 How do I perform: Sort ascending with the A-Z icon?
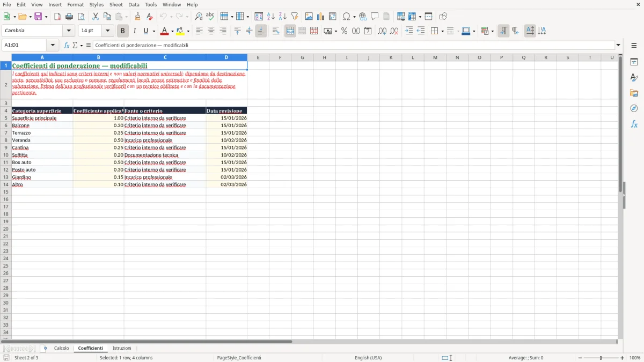point(271,17)
